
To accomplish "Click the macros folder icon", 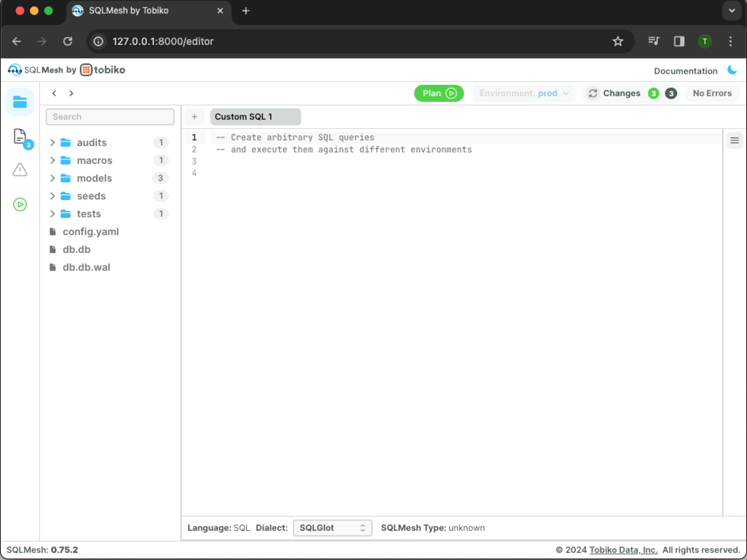I will [66, 160].
